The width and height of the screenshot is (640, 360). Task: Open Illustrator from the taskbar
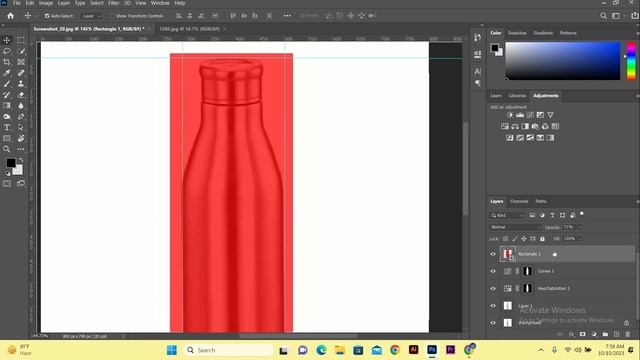(413, 350)
